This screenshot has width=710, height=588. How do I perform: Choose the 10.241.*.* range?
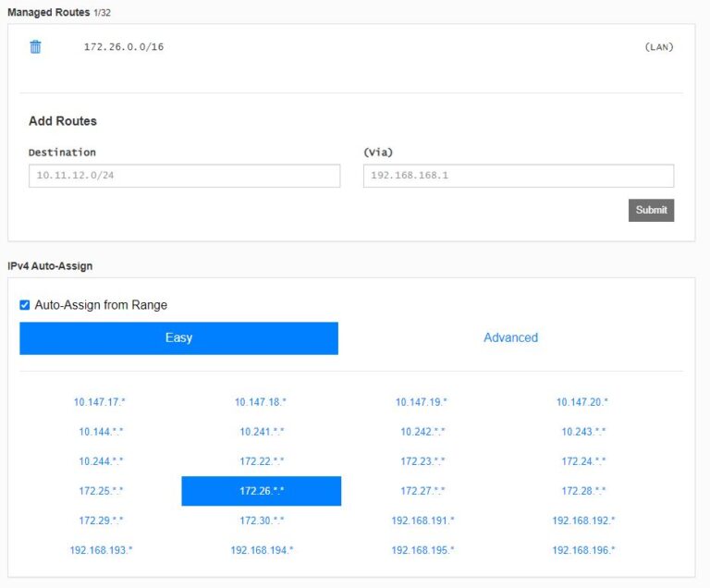262,432
